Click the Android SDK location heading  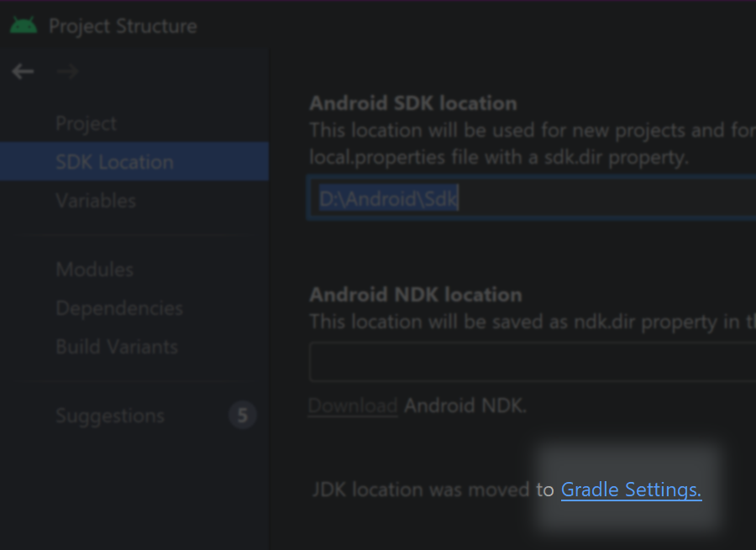[x=413, y=103]
